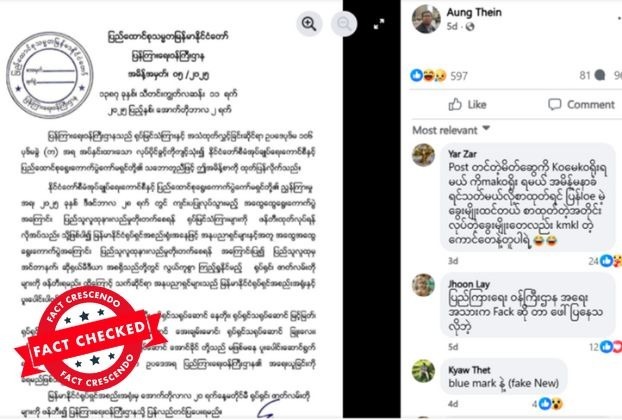Toggle fullscreen with the expand arrows icon
622x420 pixels.
[x=379, y=24]
